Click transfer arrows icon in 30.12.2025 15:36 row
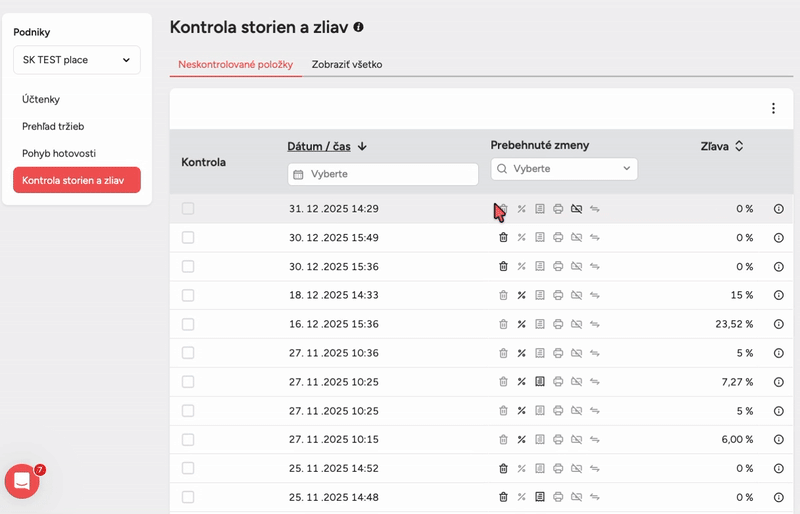This screenshot has width=800, height=514. [595, 267]
